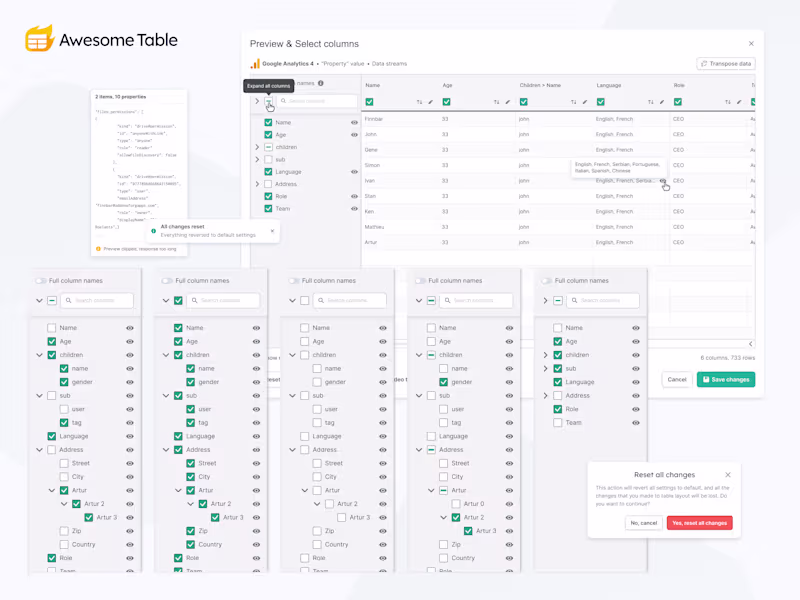This screenshot has width=800, height=600.
Task: Click the warning icon beside Preview clipped message
Action: [x=98, y=249]
